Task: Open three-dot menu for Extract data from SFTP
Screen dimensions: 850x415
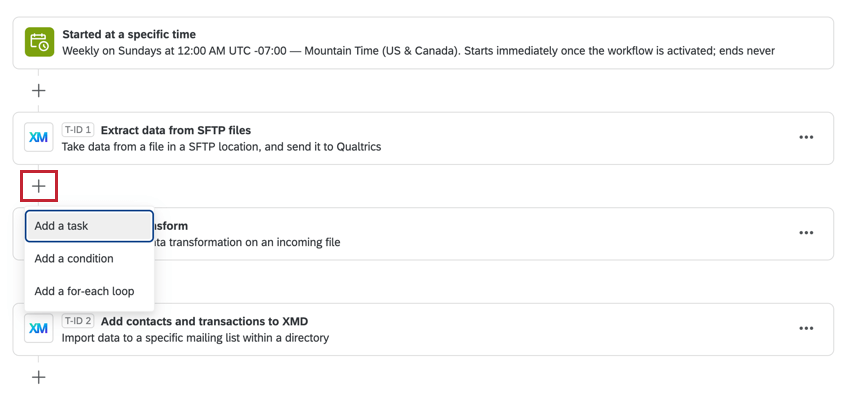Action: [x=806, y=138]
